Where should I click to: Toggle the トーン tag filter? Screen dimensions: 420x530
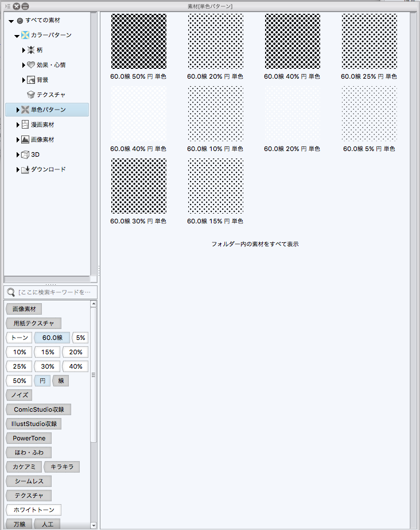[20, 338]
